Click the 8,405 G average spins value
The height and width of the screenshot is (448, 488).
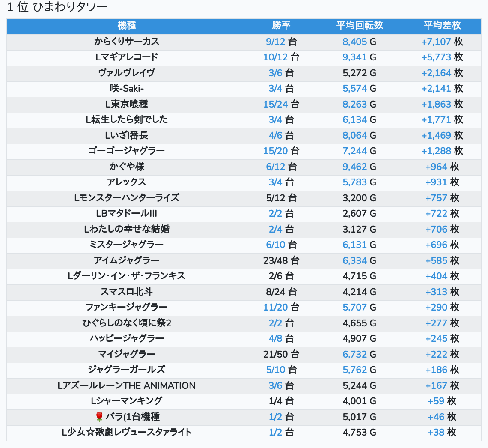pos(360,42)
